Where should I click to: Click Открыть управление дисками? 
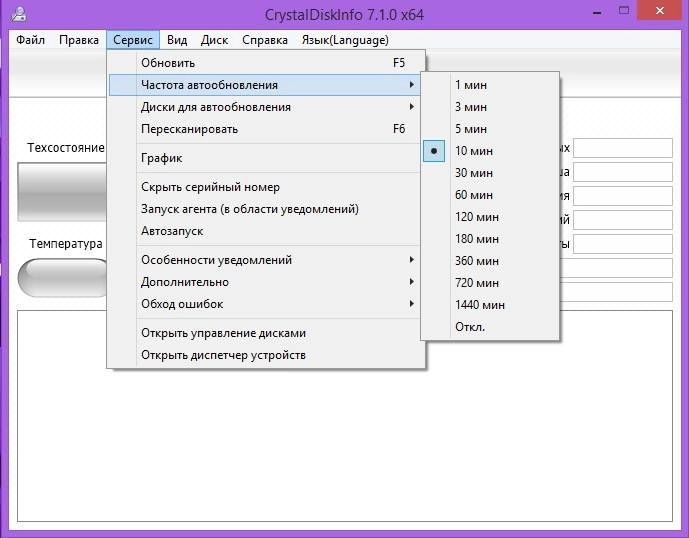[x=265, y=333]
